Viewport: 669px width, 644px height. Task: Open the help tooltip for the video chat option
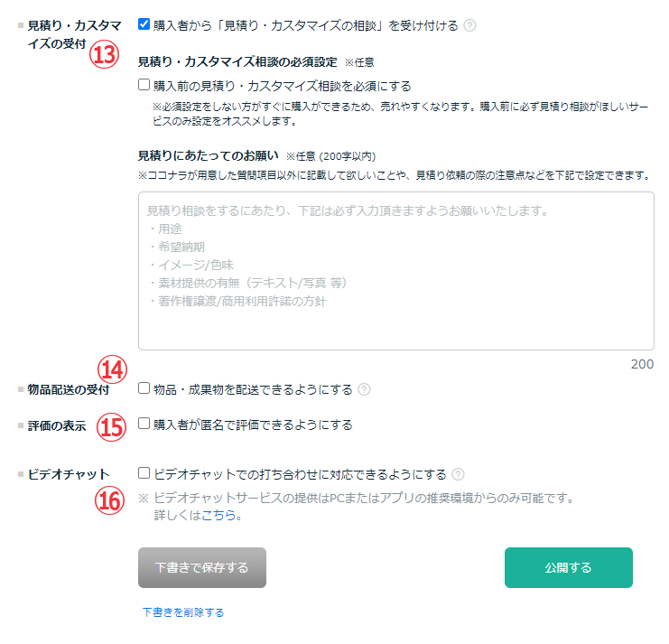coord(459,474)
